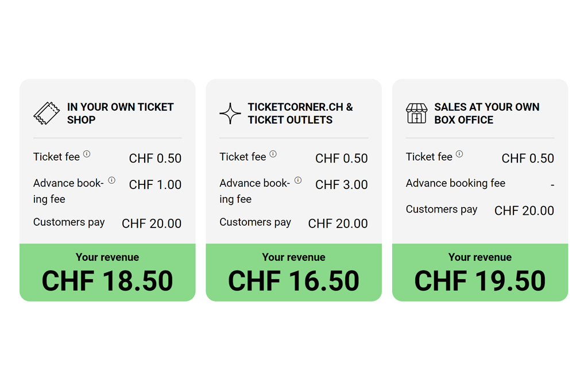Click the CHF 3.00 advance booking fee value
The width and height of the screenshot is (588, 378).
(x=342, y=184)
